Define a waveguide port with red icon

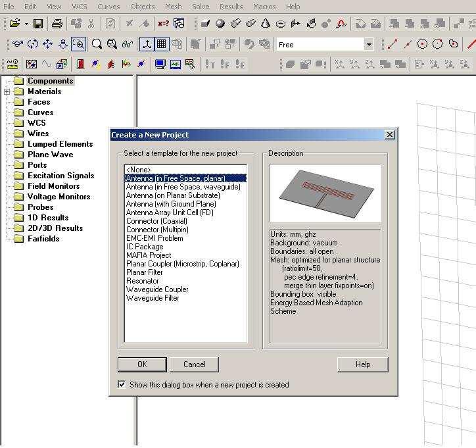(80, 64)
